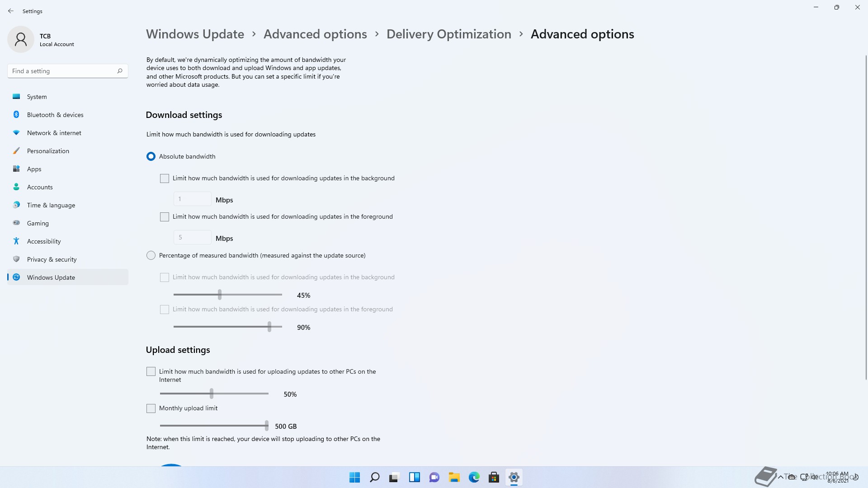868x488 pixels.
Task: Click Gaming label in sidebar
Action: (x=38, y=223)
